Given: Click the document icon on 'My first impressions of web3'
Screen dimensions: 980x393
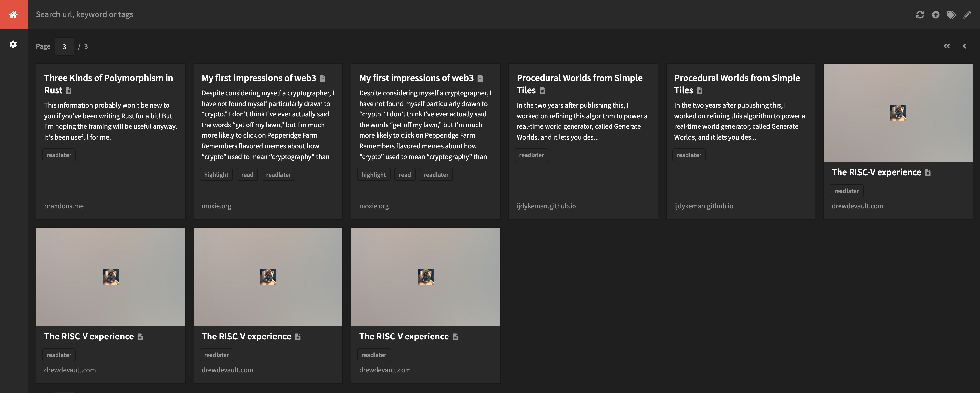Looking at the screenshot, I should [x=323, y=78].
